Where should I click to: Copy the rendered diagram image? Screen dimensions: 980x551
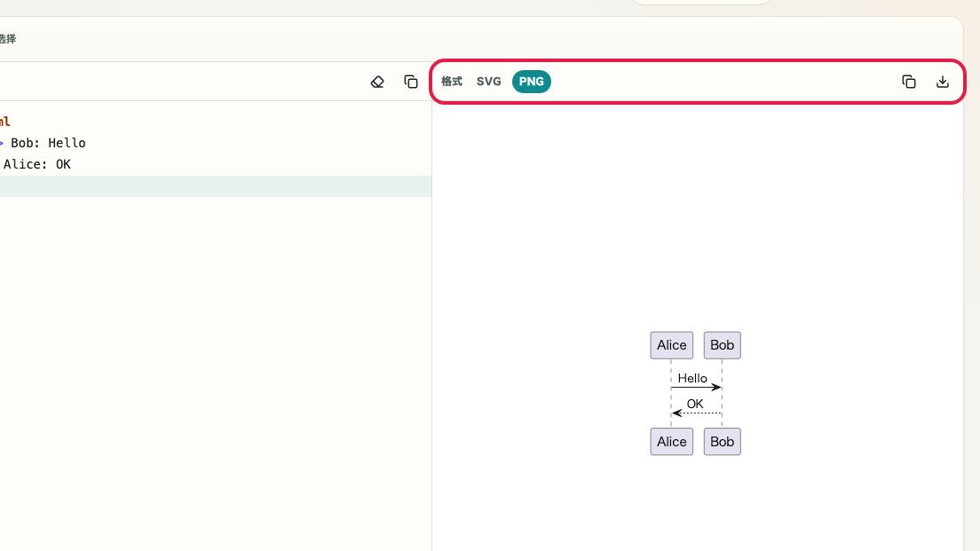(x=909, y=82)
